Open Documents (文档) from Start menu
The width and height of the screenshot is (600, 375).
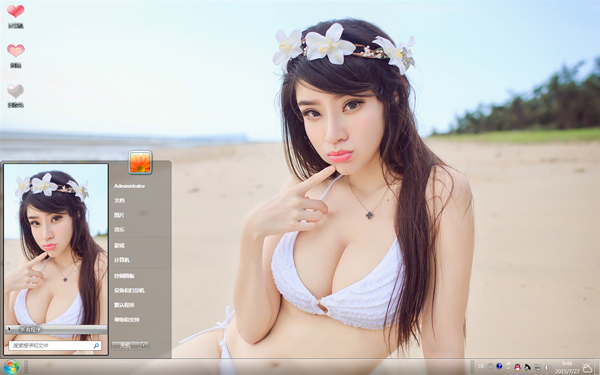click(x=119, y=200)
